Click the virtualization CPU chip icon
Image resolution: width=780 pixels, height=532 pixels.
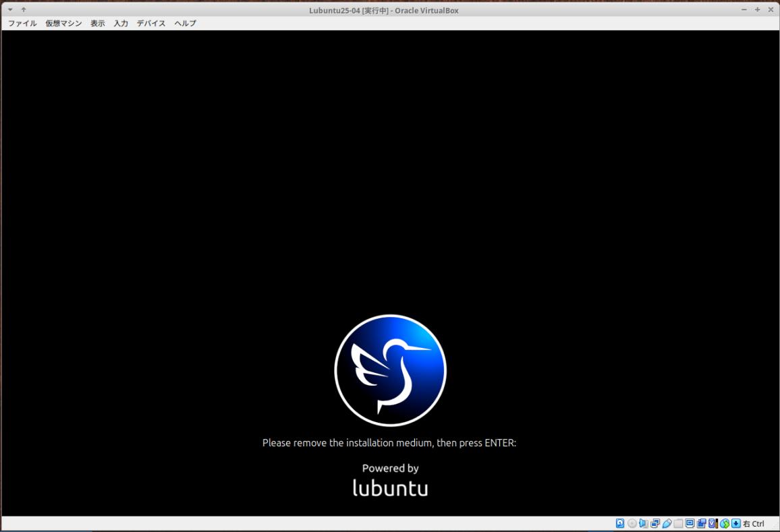point(713,523)
